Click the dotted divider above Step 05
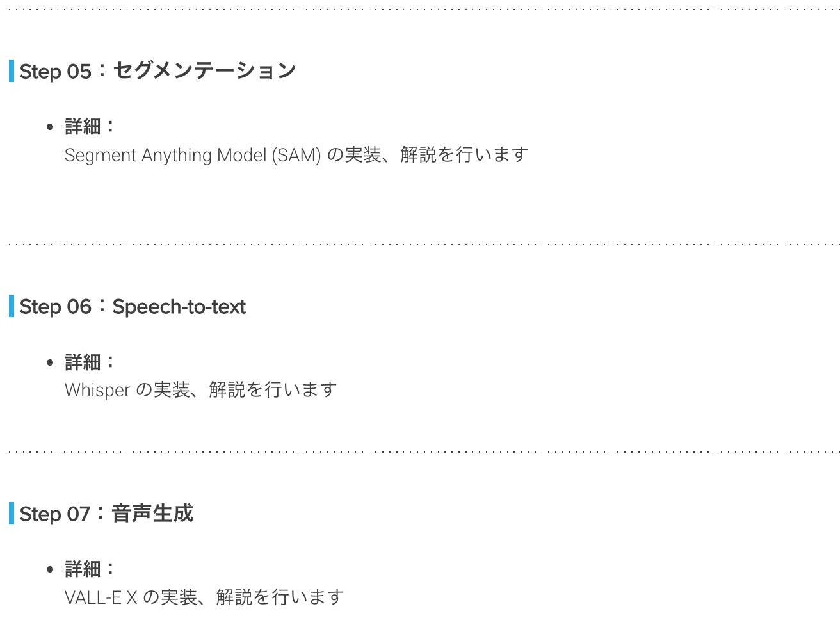 coord(420,10)
